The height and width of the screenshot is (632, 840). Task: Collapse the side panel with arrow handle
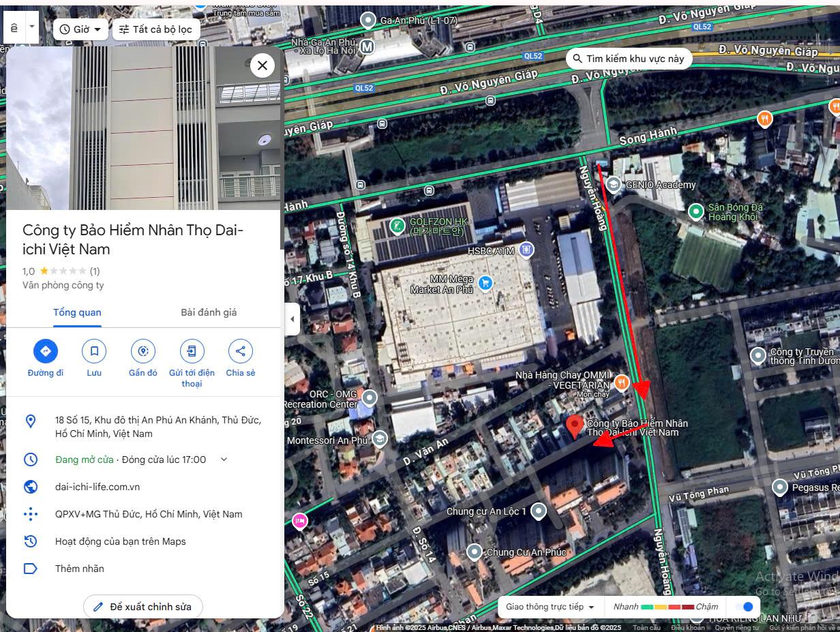click(292, 319)
